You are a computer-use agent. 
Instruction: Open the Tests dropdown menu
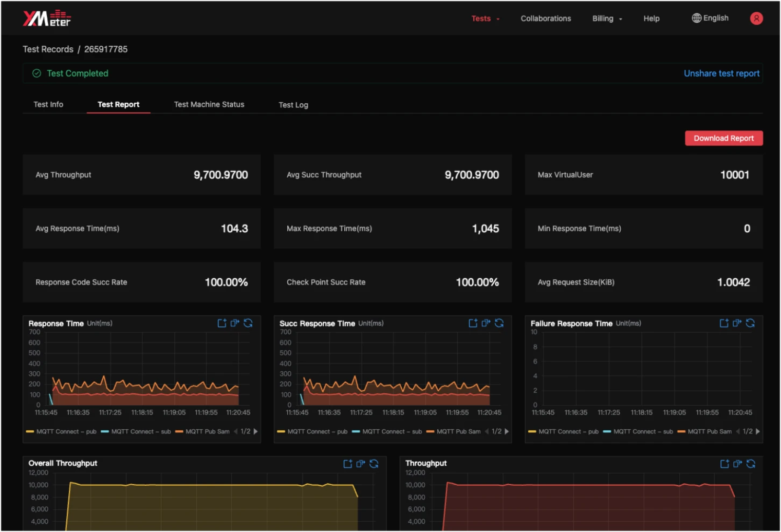click(x=485, y=18)
